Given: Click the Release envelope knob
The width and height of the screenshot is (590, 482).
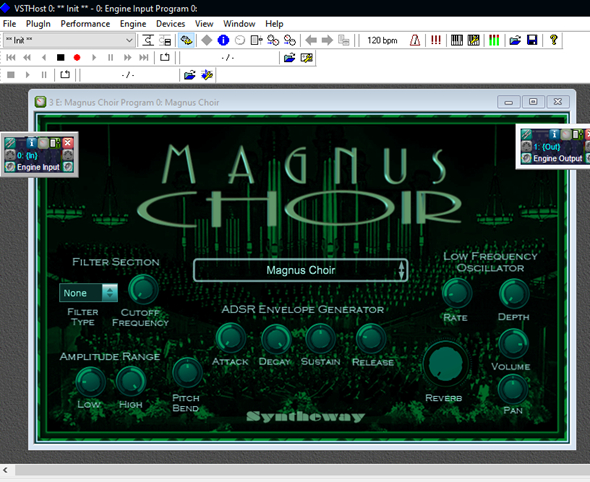Looking at the screenshot, I should pyautogui.click(x=371, y=338).
